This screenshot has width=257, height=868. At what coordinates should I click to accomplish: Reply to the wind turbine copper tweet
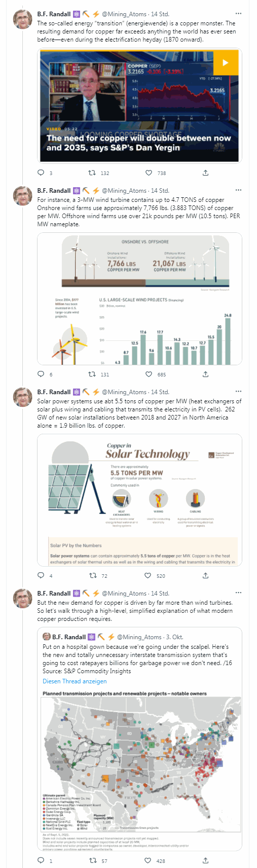click(x=42, y=374)
